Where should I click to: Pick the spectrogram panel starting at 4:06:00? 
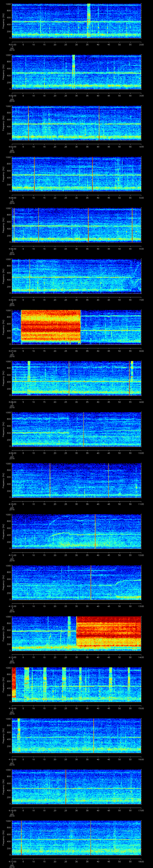(76, 276)
